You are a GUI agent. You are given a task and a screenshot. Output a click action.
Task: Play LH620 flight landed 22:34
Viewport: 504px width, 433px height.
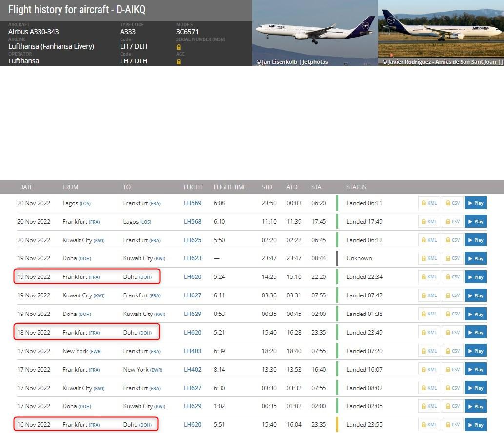[x=476, y=277]
